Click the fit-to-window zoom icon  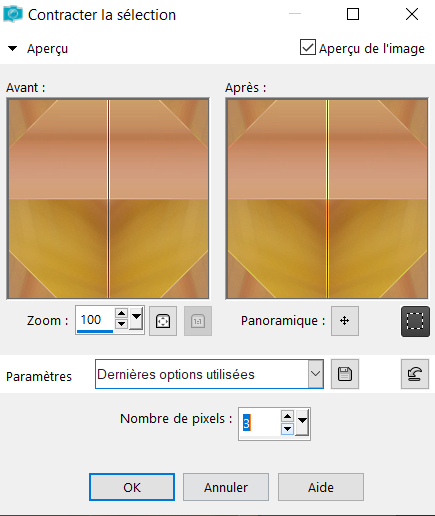pos(163,321)
